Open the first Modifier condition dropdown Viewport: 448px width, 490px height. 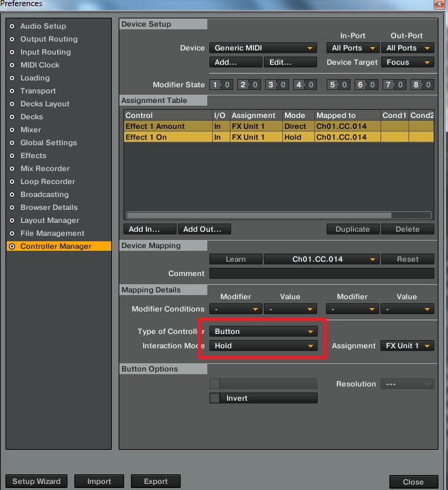tap(236, 309)
